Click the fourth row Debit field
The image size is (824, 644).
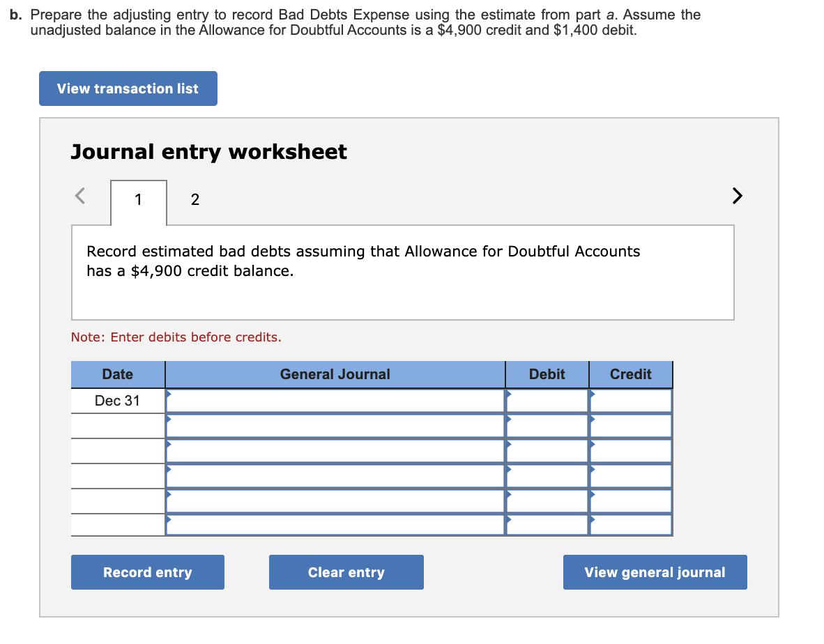pos(547,477)
